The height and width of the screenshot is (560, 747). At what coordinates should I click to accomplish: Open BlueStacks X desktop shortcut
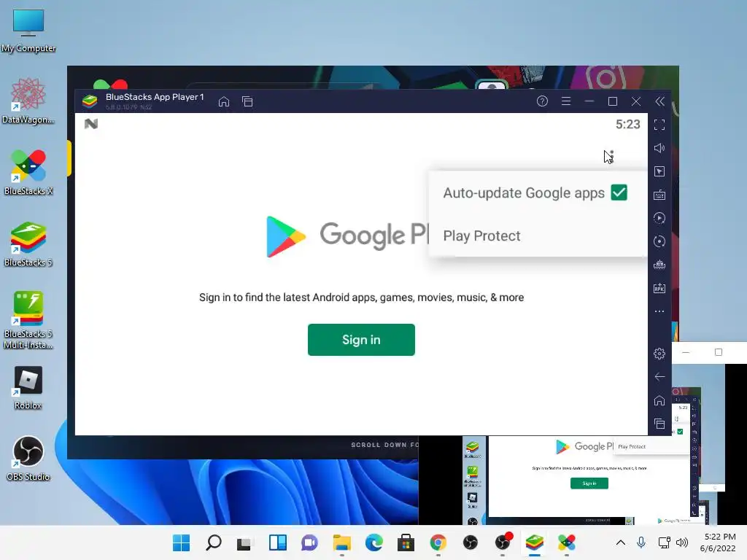(x=28, y=172)
